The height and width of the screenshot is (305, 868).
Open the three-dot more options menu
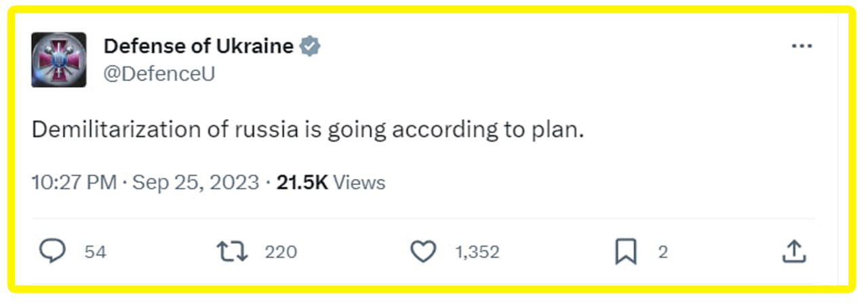tap(802, 46)
